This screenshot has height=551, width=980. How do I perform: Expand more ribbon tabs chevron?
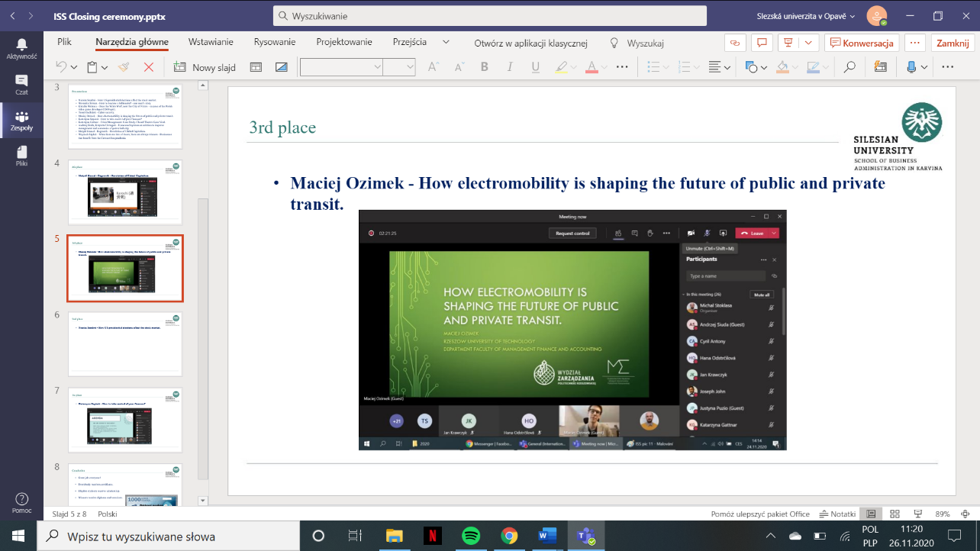446,43
